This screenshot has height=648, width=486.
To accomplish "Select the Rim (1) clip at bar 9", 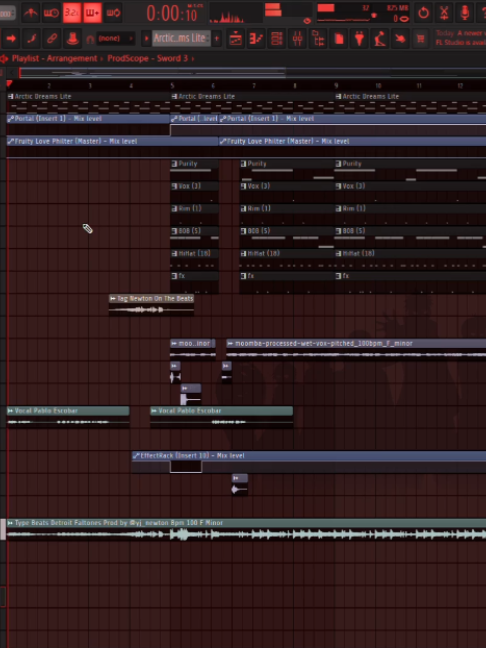I will (410, 215).
